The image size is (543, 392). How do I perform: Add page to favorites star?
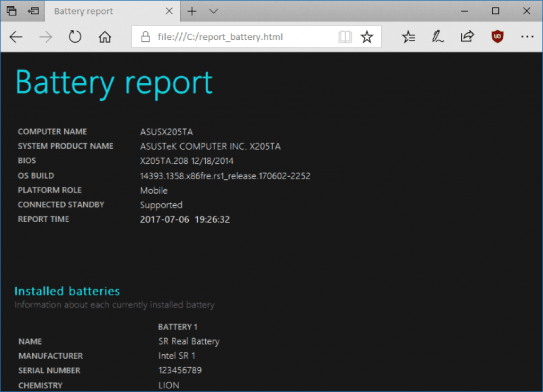point(366,37)
